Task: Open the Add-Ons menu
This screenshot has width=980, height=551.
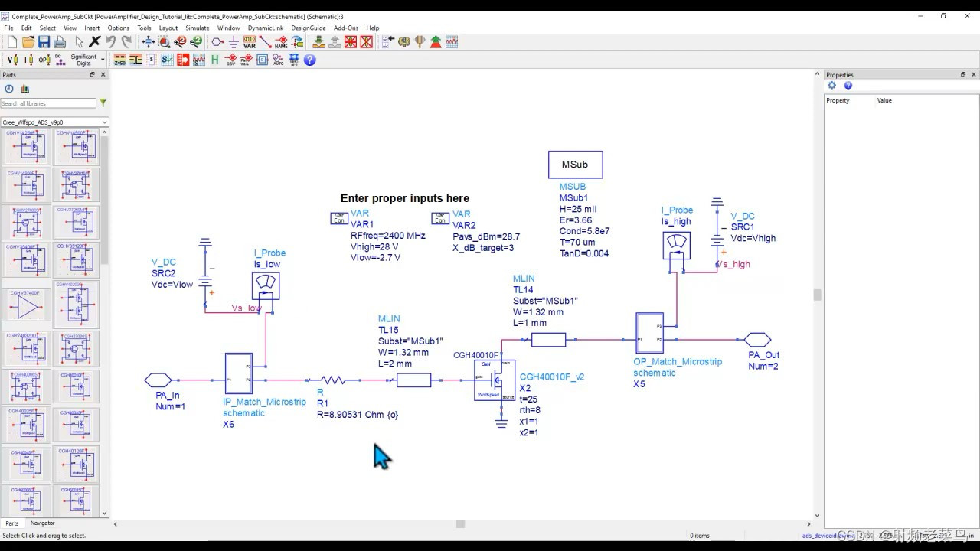Action: click(346, 28)
